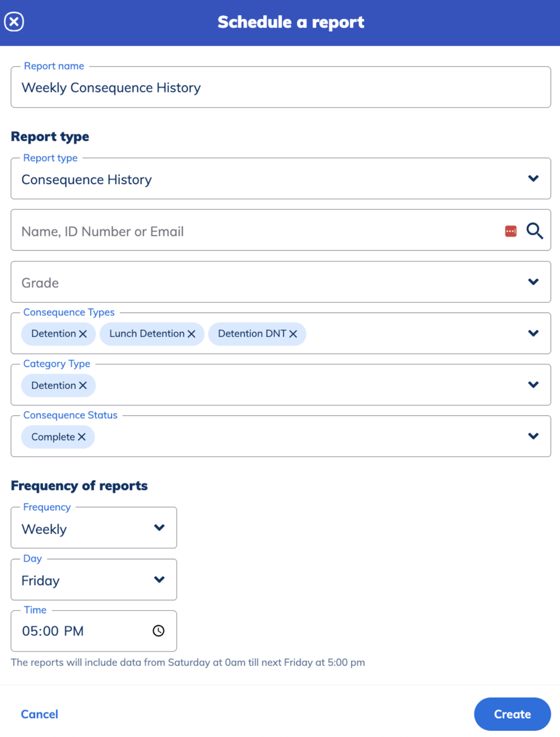The width and height of the screenshot is (560, 737).
Task: Open the Grade dropdown
Action: (x=533, y=282)
